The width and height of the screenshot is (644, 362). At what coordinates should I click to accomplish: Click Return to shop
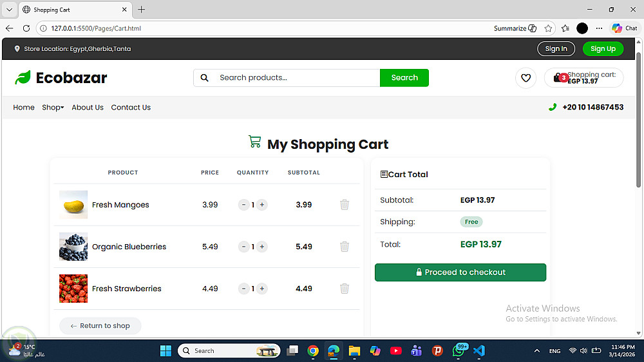click(x=100, y=325)
